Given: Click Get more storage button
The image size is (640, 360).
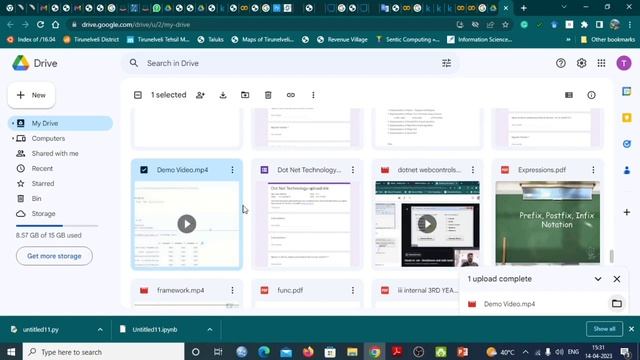Looking at the screenshot, I should [x=54, y=256].
